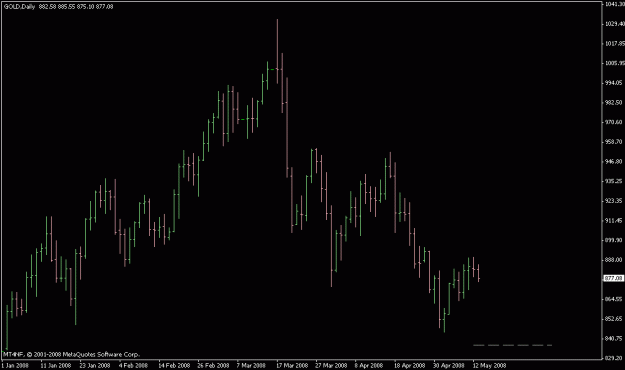Click the 17 Mar 2008 date label

(292, 365)
